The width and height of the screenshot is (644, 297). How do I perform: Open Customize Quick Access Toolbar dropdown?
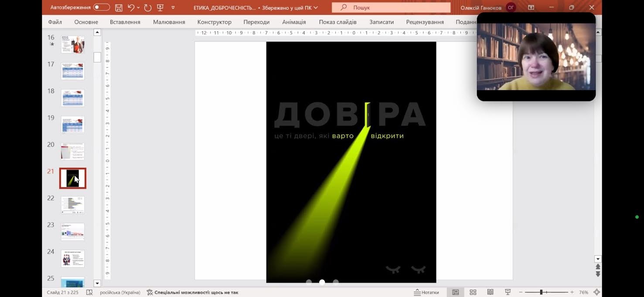173,7
